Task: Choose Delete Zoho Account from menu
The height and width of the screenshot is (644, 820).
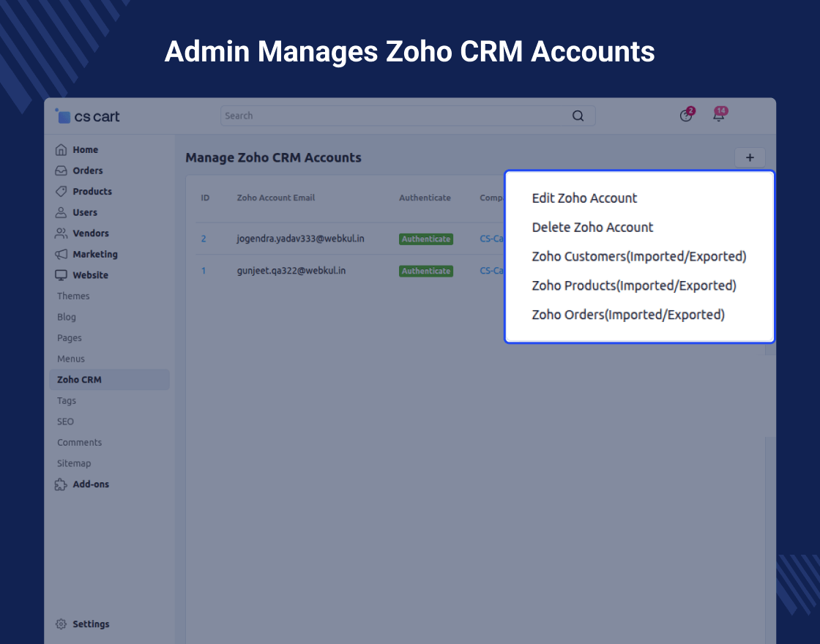Action: point(592,228)
